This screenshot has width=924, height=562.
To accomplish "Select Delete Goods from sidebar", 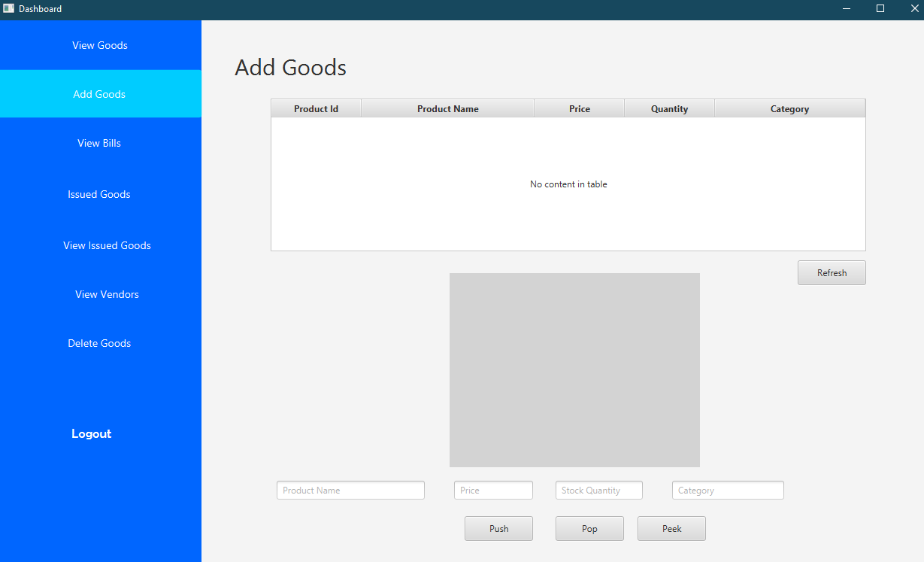I will (98, 343).
